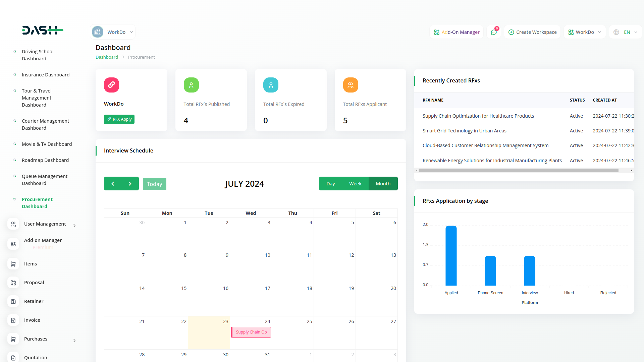Open Invoice from the sidebar icon
This screenshot has width=644, height=362.
13,320
